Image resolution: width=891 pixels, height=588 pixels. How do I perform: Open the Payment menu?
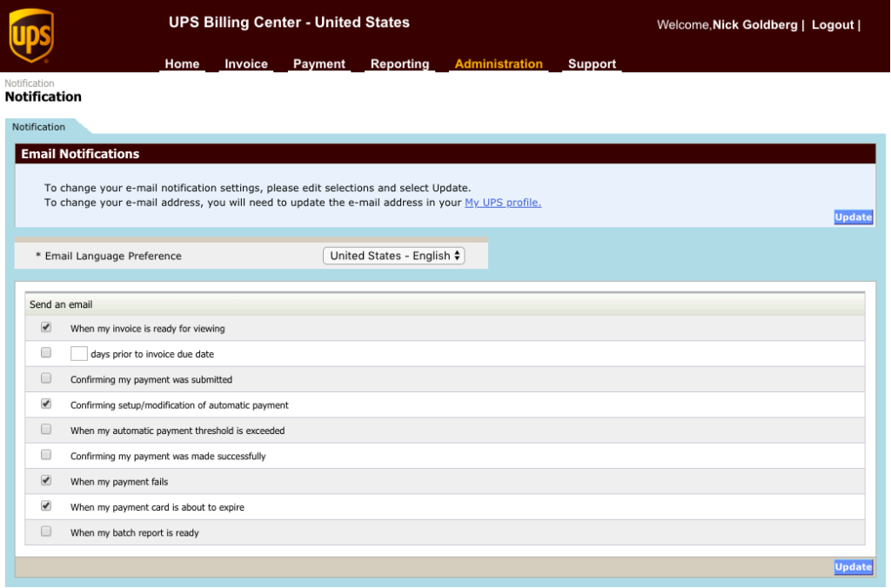[318, 63]
